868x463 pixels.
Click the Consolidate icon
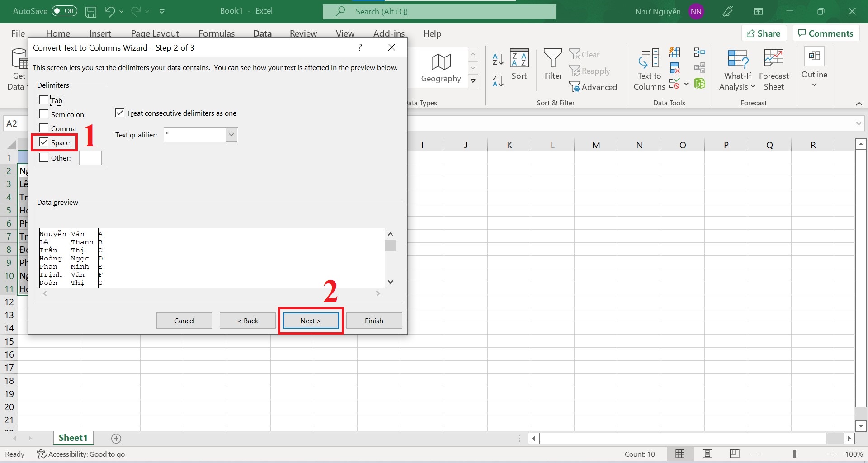700,52
